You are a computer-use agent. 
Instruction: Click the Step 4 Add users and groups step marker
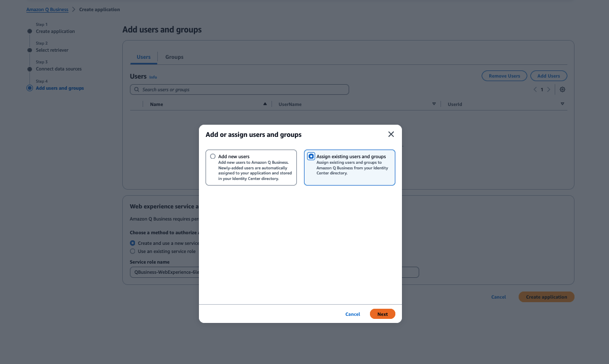point(29,88)
